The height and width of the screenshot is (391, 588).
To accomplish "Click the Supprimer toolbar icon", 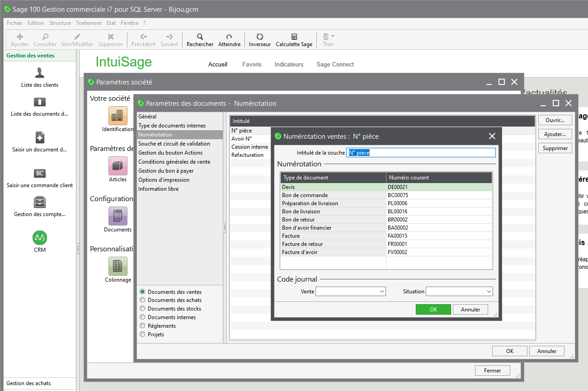I will pos(111,37).
